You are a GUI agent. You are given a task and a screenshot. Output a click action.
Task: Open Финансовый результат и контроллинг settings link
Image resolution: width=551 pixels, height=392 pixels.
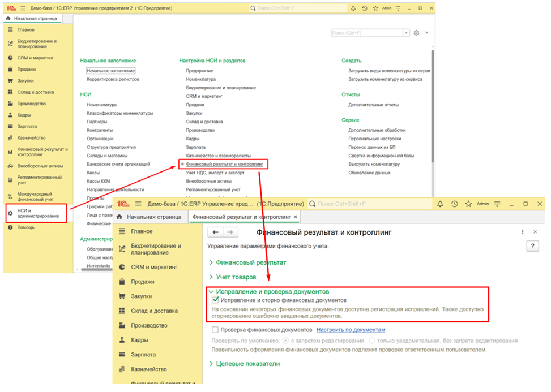pyautogui.click(x=225, y=164)
